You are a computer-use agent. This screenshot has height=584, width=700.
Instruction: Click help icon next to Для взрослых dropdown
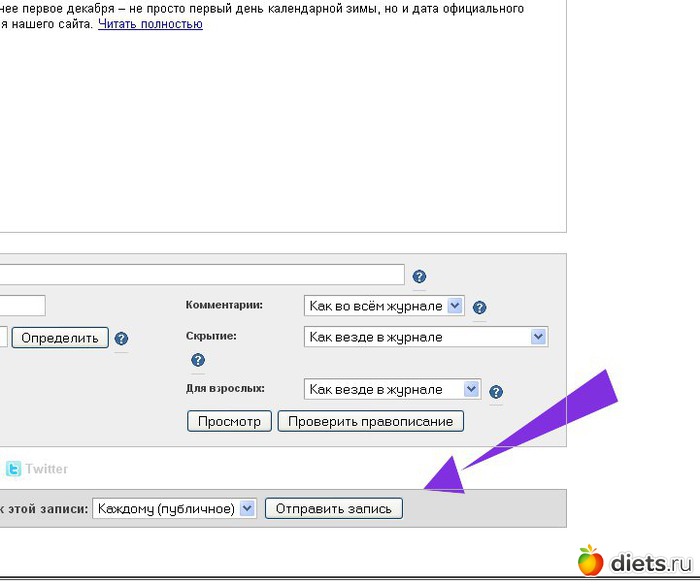495,392
